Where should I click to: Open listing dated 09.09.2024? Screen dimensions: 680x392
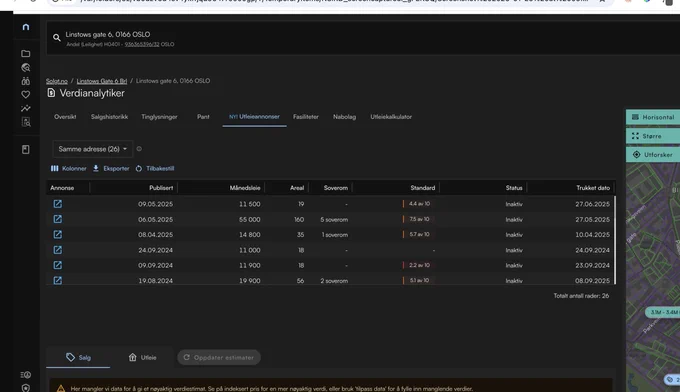58,265
